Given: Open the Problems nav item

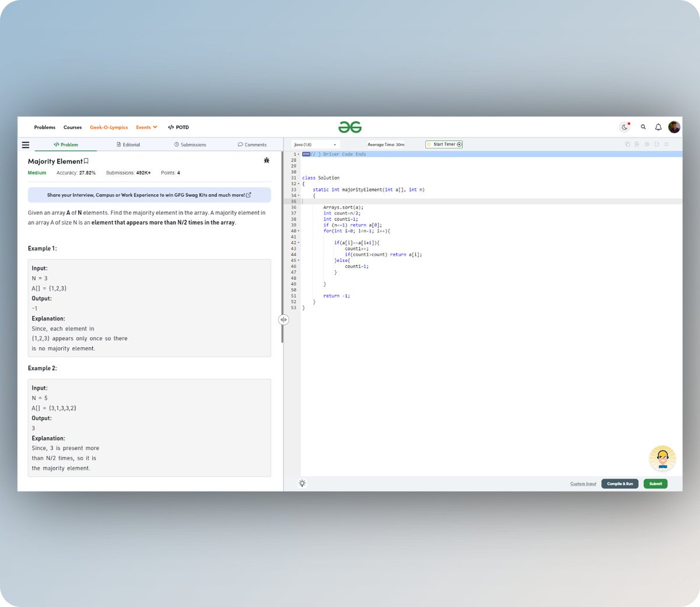Looking at the screenshot, I should click(x=45, y=127).
